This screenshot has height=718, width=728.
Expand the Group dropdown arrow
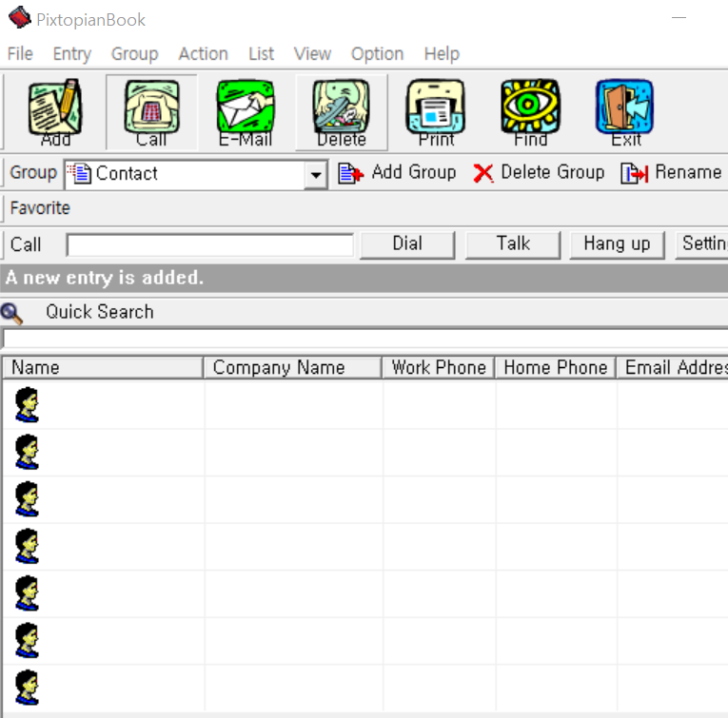316,175
